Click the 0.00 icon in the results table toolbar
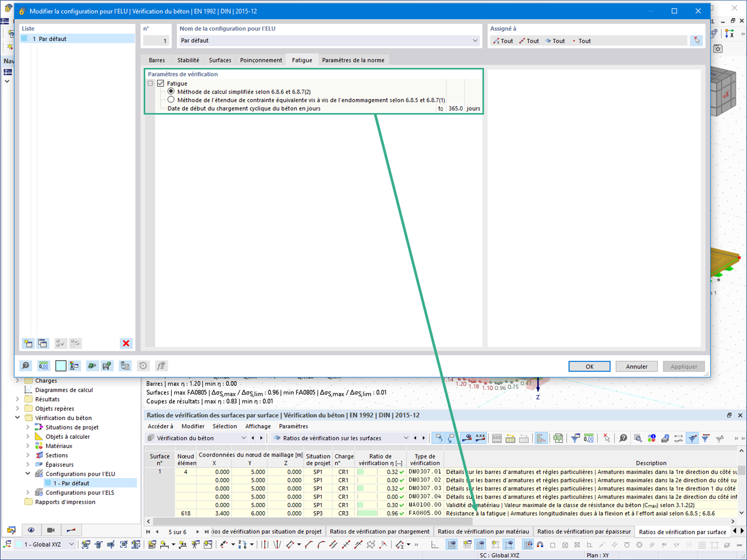 click(589, 438)
